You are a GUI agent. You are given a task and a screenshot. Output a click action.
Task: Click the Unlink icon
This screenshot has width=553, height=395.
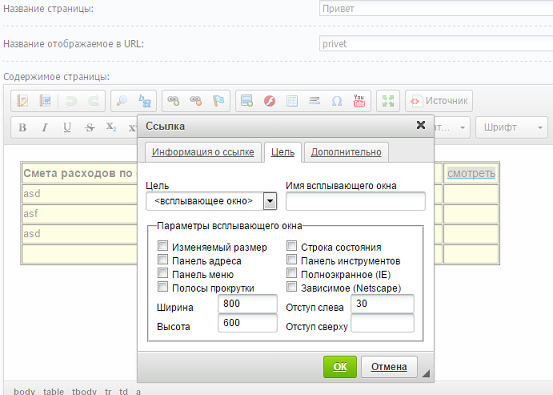(x=196, y=101)
